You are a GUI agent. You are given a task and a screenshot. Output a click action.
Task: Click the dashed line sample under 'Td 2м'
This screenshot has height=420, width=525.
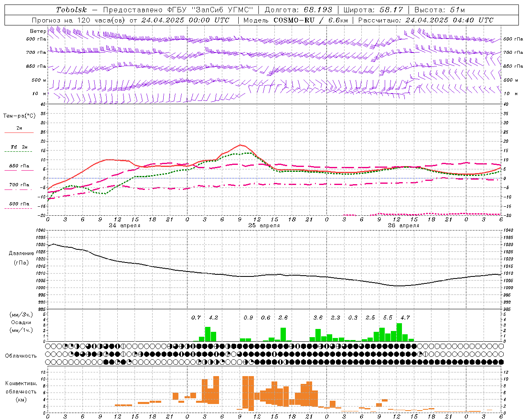pyautogui.click(x=19, y=152)
